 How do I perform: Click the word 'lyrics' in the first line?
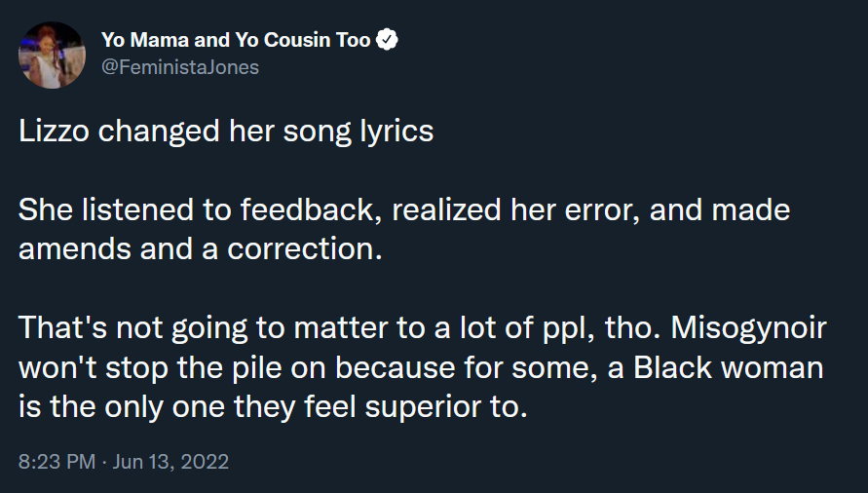click(396, 132)
